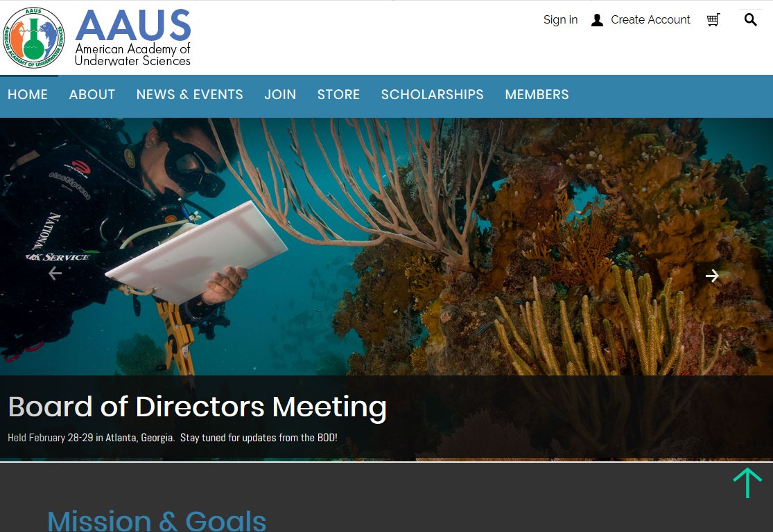Click the Mission & Goals heading
Image resolution: width=773 pixels, height=532 pixels.
point(157,521)
